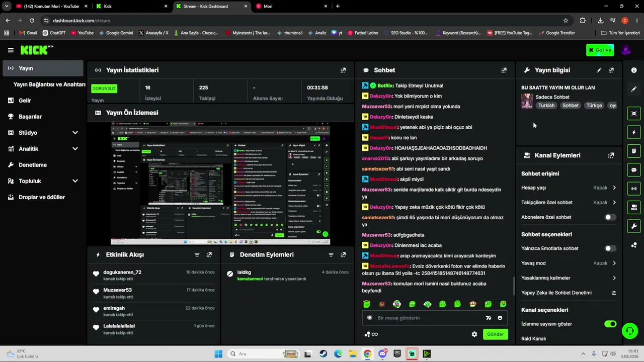Click the Kick logo
Image resolution: width=644 pixels, height=362 pixels.
[37, 50]
